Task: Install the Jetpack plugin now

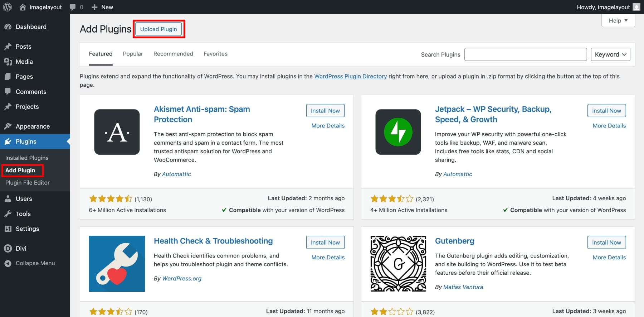Action: point(606,111)
